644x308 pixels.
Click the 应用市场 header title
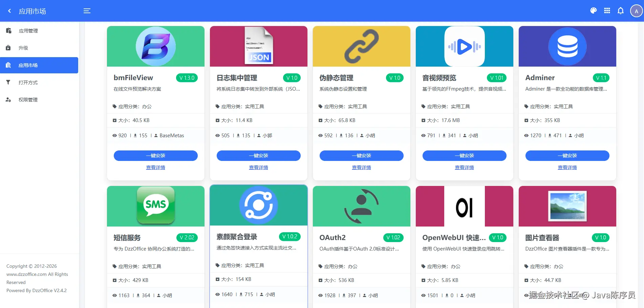coord(33,11)
